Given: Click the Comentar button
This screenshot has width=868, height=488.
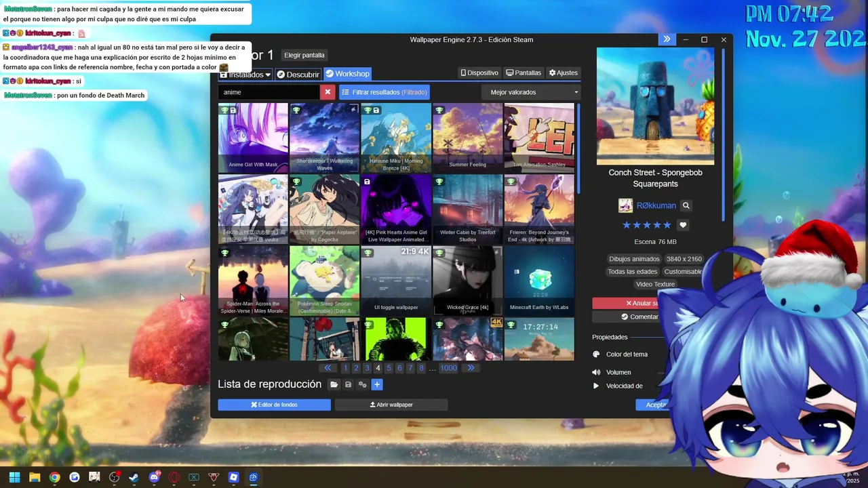Looking at the screenshot, I should [631, 317].
